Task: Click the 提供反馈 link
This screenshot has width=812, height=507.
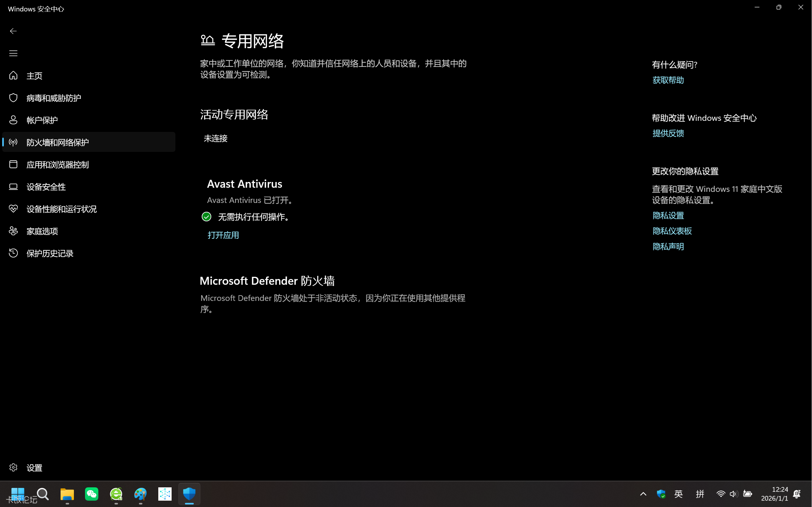Action: [668, 133]
